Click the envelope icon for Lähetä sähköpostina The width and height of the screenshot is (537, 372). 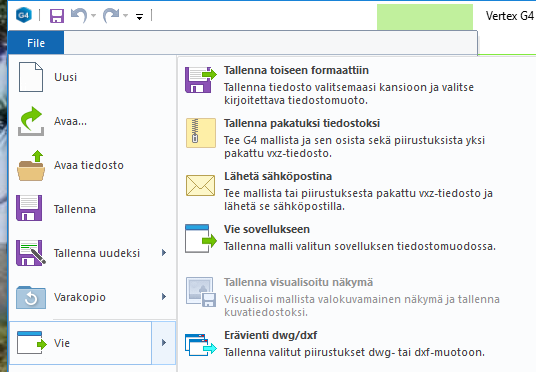(x=201, y=185)
